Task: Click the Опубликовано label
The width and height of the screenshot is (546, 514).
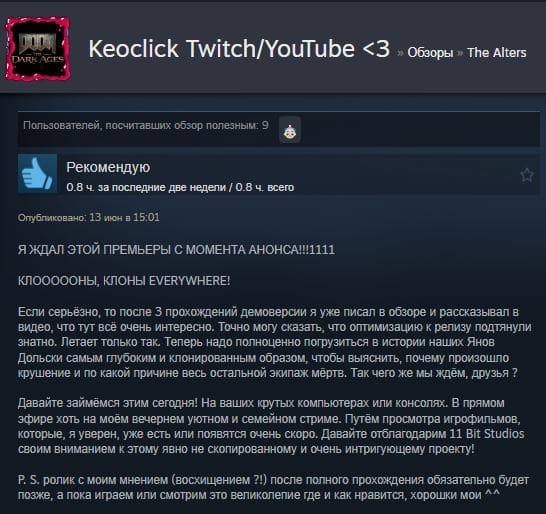Action: [x=52, y=218]
